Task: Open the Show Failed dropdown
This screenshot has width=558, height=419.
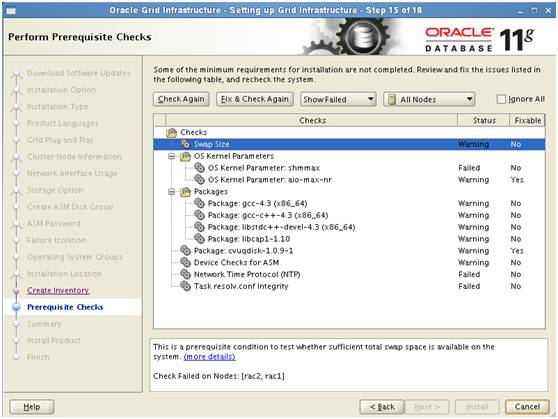Action: (338, 99)
